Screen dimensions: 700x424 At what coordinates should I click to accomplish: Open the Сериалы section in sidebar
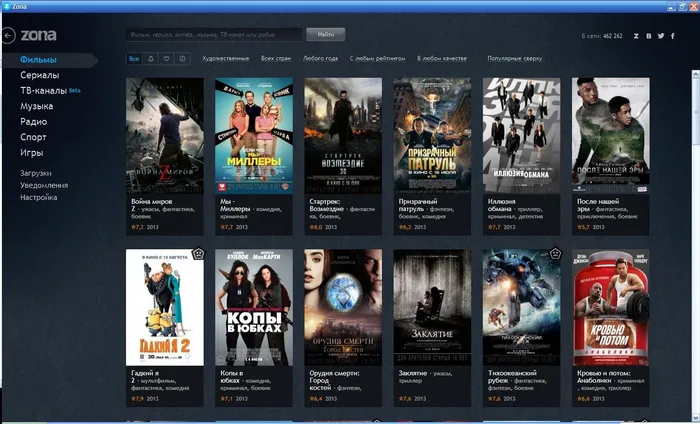point(40,75)
